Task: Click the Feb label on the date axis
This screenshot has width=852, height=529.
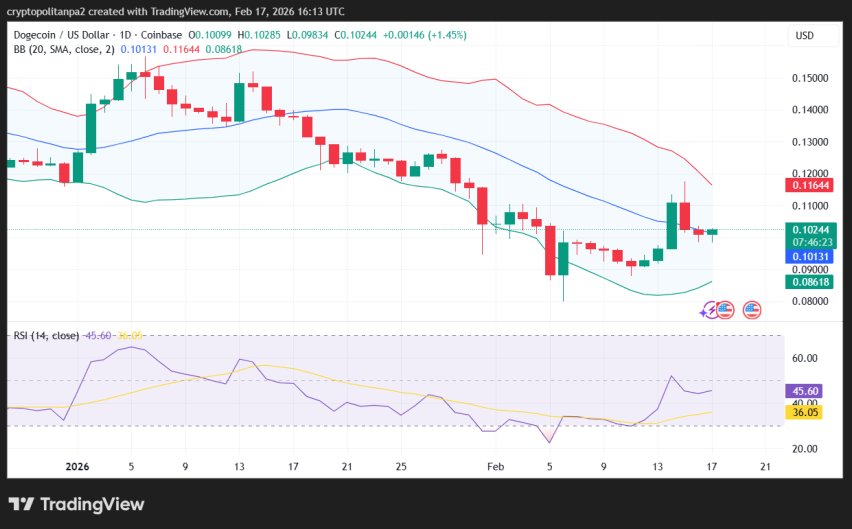Action: tap(495, 467)
